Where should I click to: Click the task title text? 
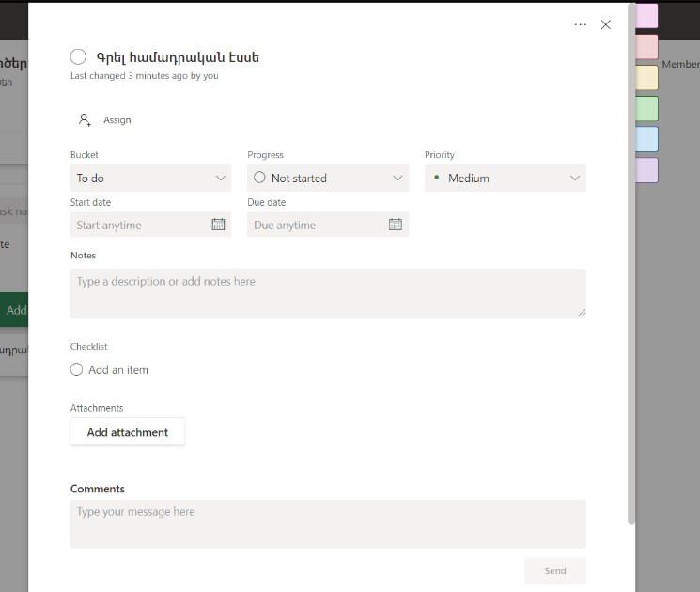(x=178, y=57)
